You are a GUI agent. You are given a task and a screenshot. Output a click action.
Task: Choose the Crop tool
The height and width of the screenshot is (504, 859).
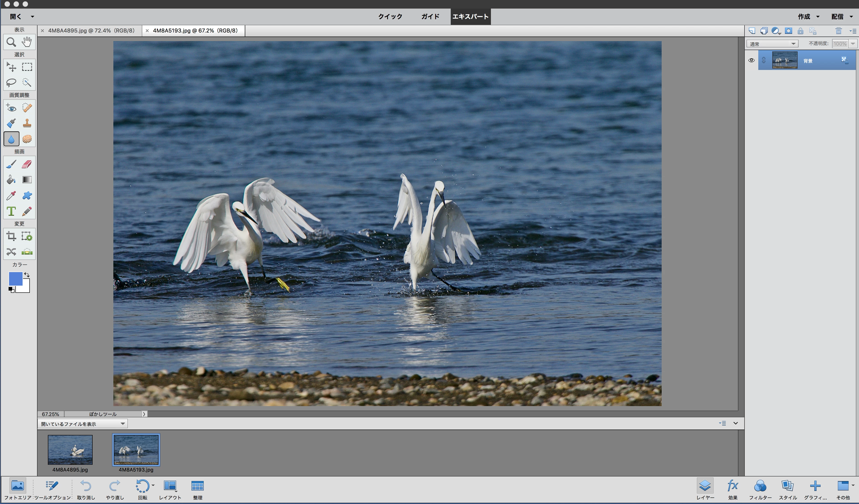click(11, 236)
